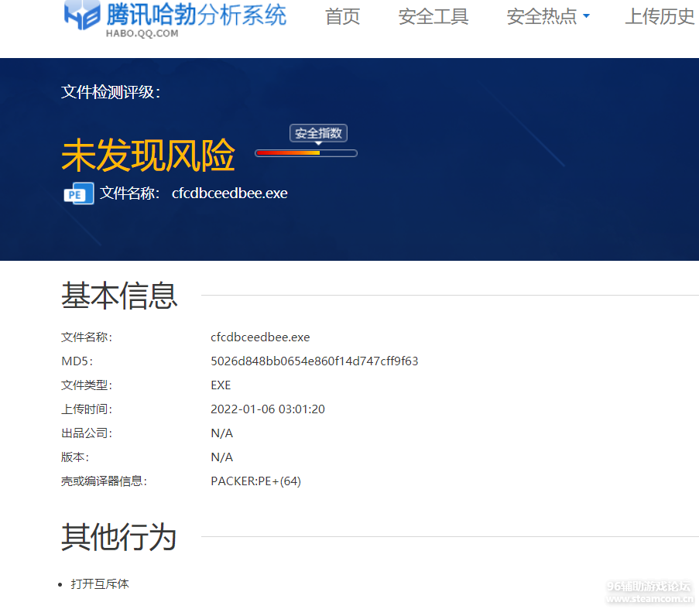The width and height of the screenshot is (699, 616).
Task: Open the 首页 home menu item
Action: pos(342,17)
